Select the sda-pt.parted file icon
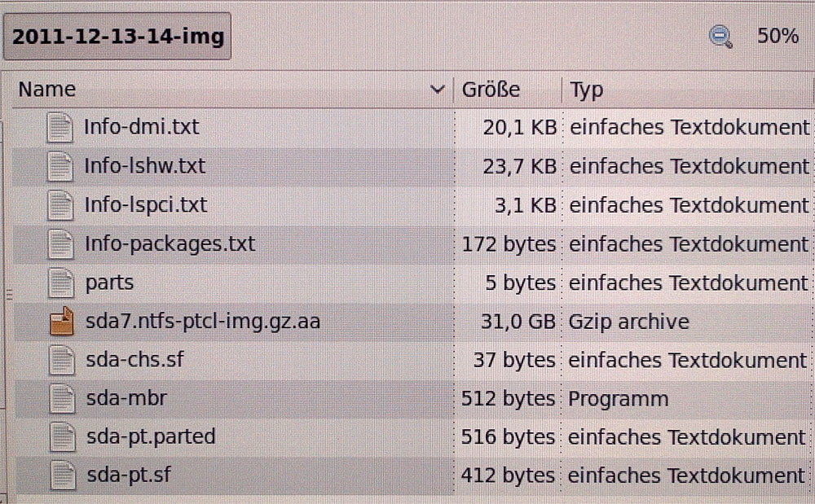Screen dimensions: 815x504 tap(61, 437)
